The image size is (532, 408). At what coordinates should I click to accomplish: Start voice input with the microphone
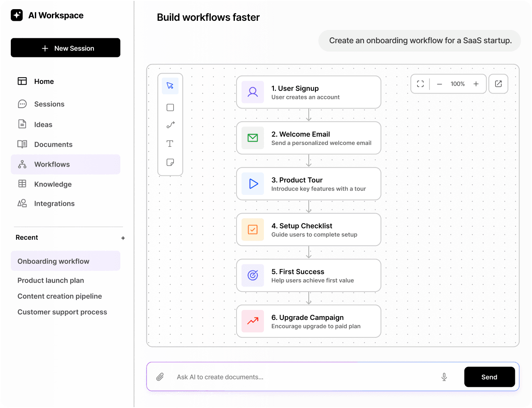tap(444, 377)
